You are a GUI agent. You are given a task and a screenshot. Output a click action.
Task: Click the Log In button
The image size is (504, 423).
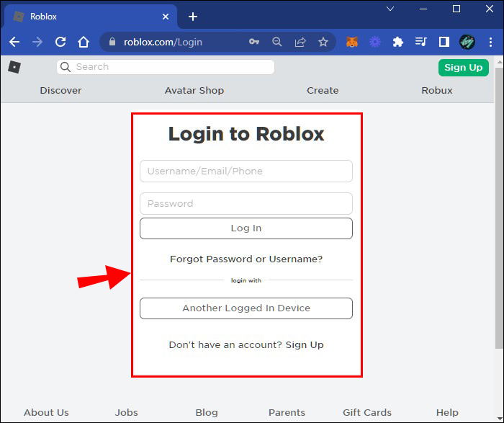coord(246,228)
